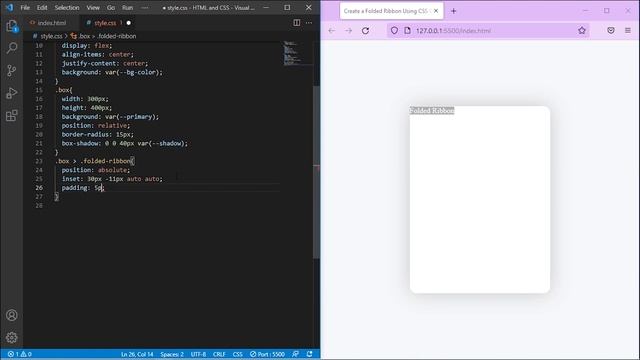Close unsaved style.css tab via dot

pos(129,23)
